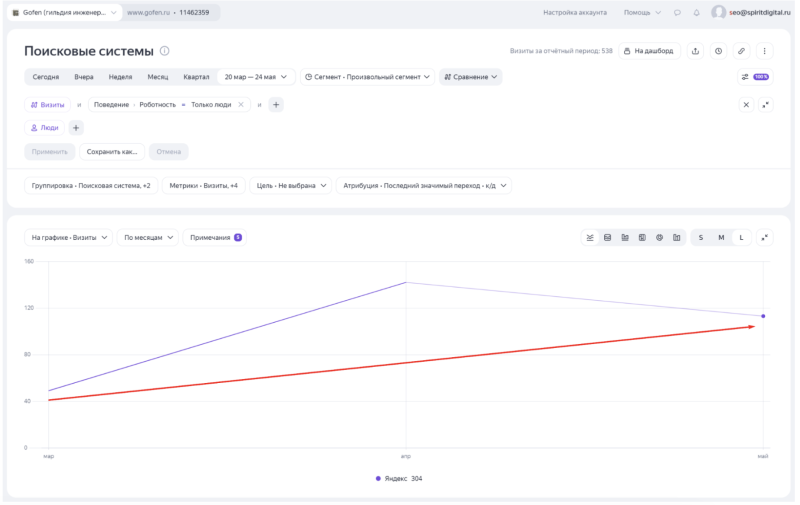
Task: Click the Gofen counter favicon
Action: click(16, 13)
